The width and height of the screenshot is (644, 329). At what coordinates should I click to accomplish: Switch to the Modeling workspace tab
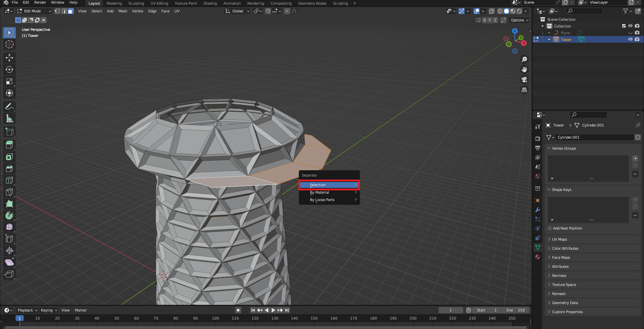[x=114, y=3]
